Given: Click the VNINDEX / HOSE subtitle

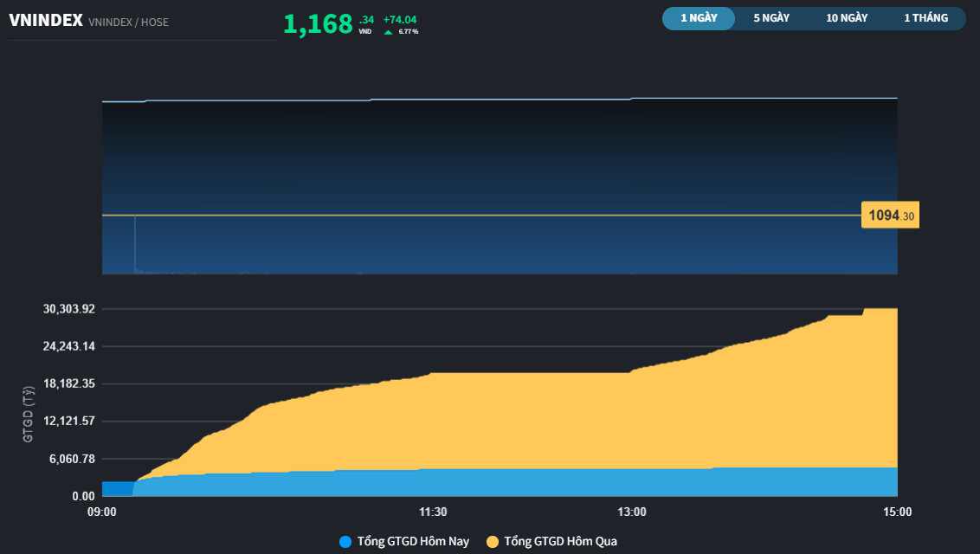Looking at the screenshot, I should 128,23.
